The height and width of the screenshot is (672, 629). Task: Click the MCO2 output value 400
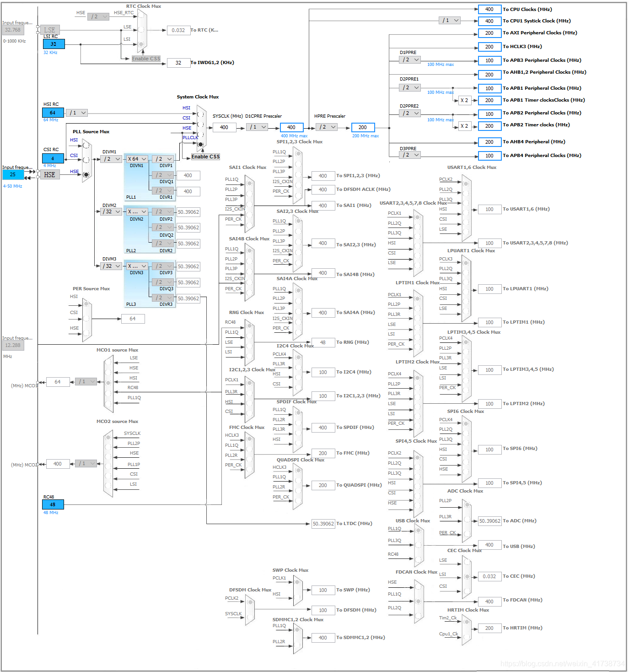pos(58,464)
